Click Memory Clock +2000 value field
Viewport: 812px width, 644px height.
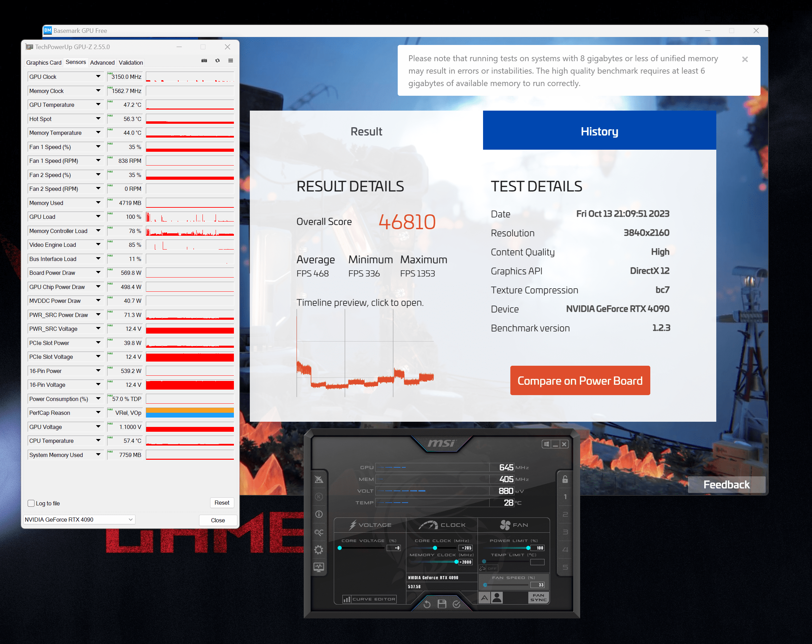(465, 562)
